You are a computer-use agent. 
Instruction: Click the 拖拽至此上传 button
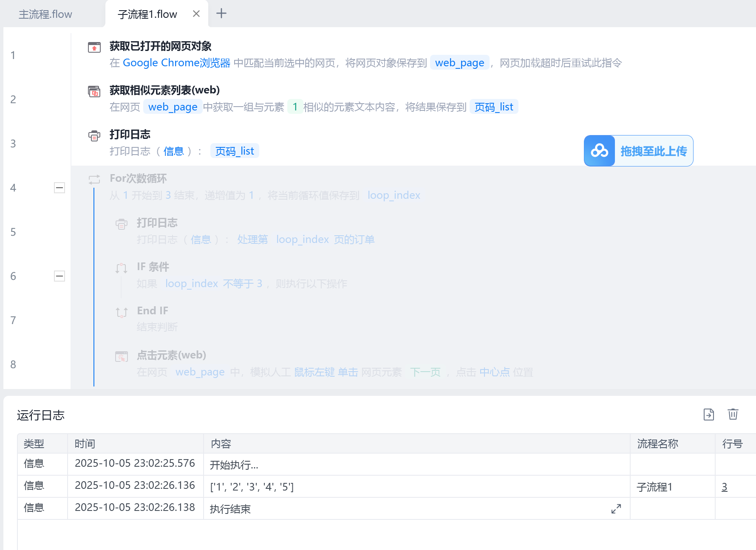pos(639,151)
